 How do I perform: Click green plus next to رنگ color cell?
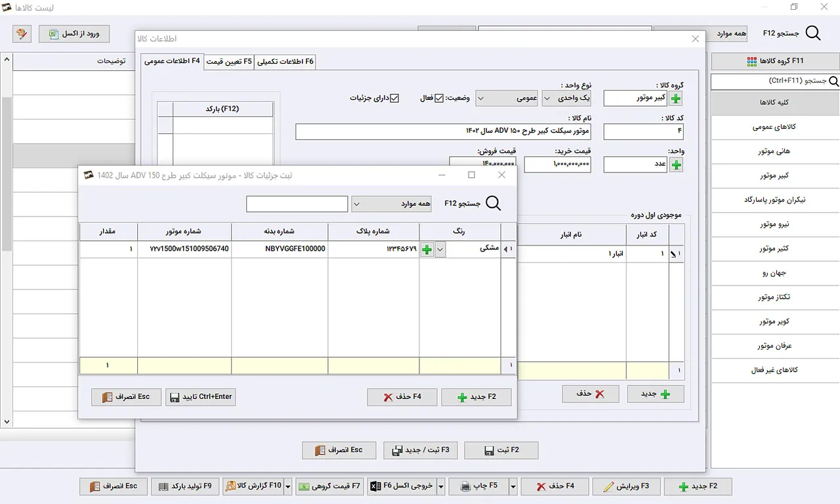pyautogui.click(x=427, y=249)
